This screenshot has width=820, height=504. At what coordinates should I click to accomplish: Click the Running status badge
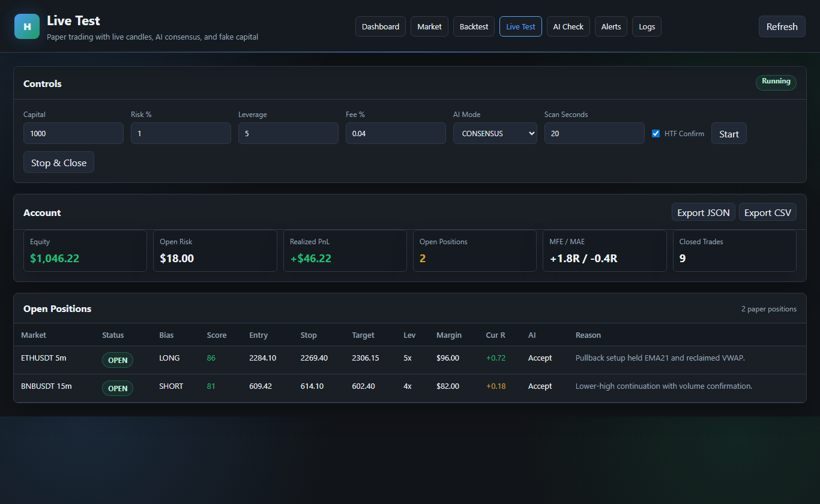[x=776, y=82]
